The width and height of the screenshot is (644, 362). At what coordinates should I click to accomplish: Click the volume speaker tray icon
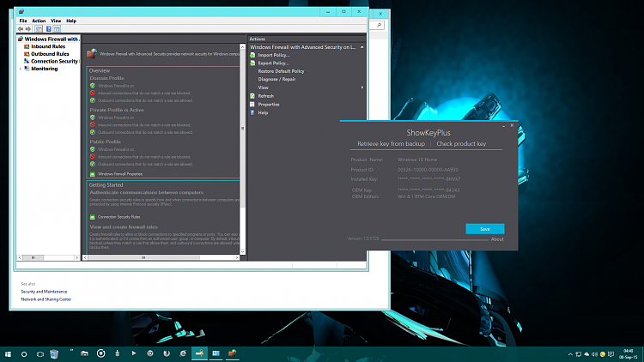(x=594, y=354)
